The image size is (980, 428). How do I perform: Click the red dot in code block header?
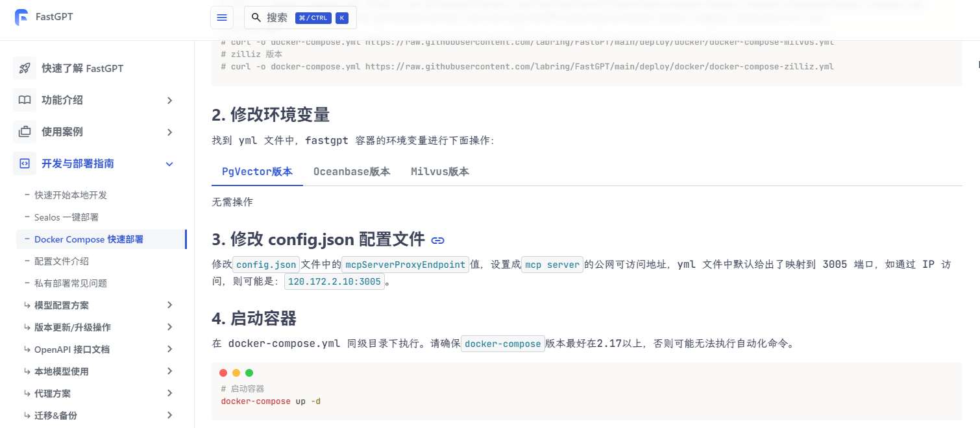tap(223, 373)
